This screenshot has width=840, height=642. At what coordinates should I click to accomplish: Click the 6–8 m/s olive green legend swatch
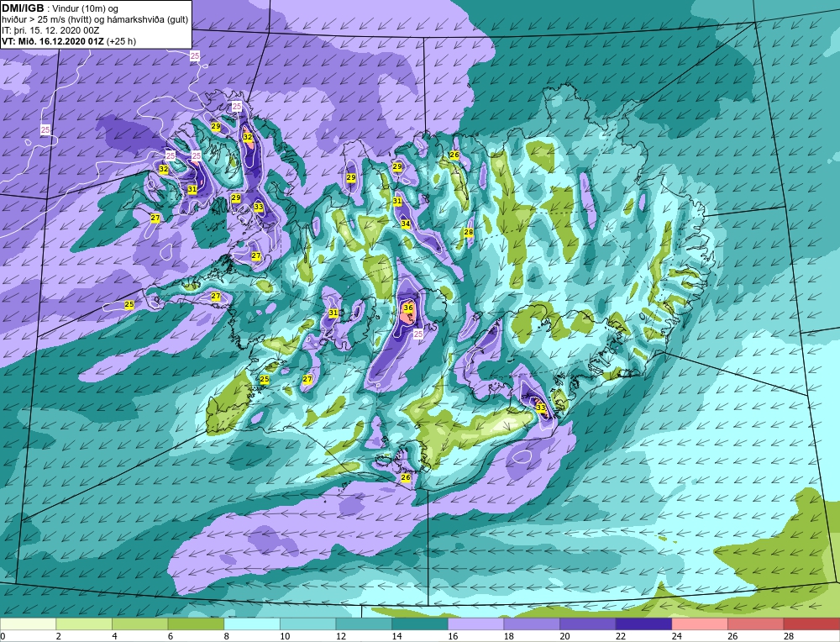pyautogui.click(x=196, y=624)
